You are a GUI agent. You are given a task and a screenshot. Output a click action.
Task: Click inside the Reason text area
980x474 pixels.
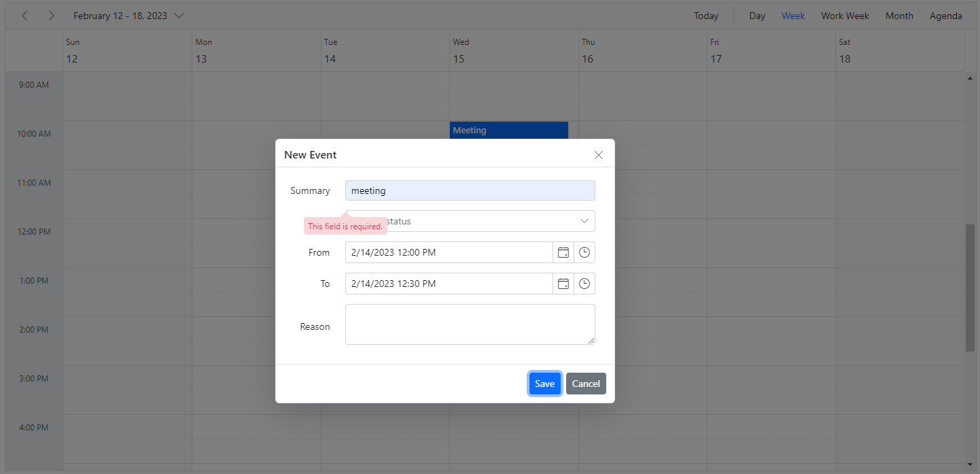470,324
